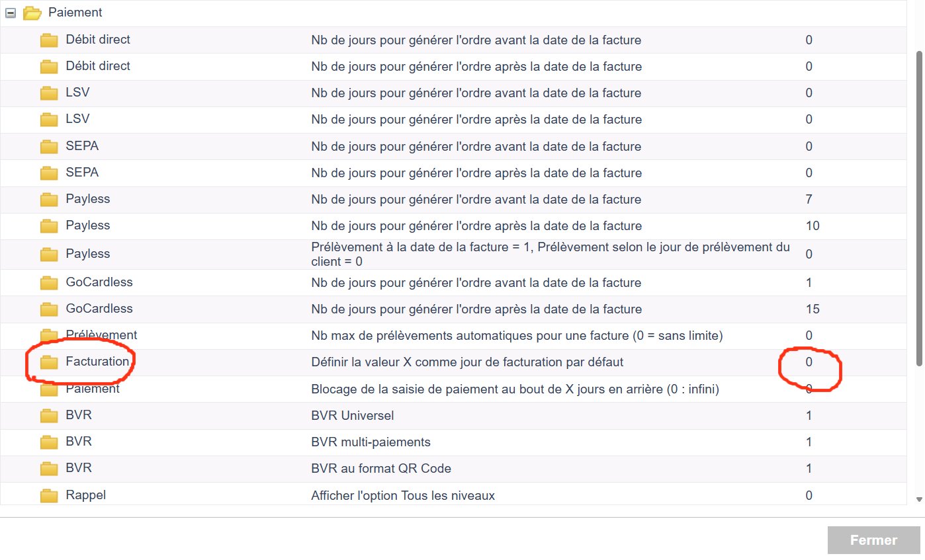Click the Débit direct folder icon on the 'après' row

tap(49, 66)
